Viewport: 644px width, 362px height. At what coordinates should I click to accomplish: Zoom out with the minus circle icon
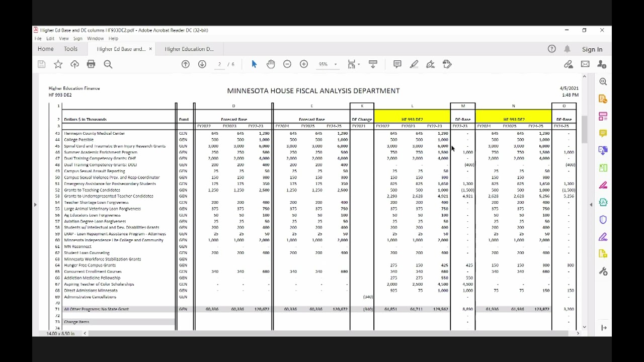click(x=287, y=64)
